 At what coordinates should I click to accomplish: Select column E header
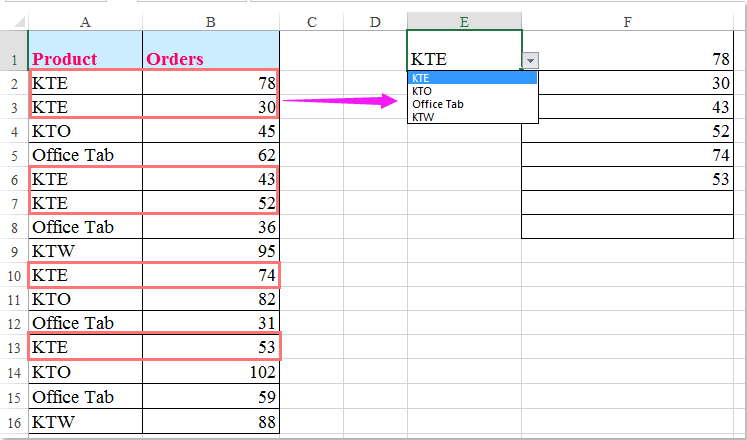point(464,22)
